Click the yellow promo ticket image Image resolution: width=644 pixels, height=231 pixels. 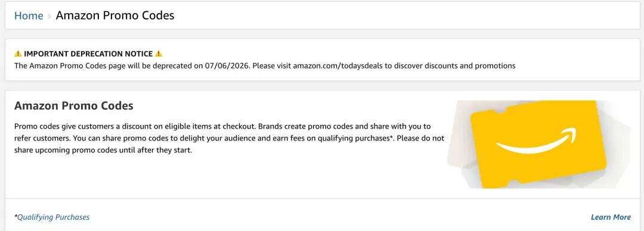[539, 145]
